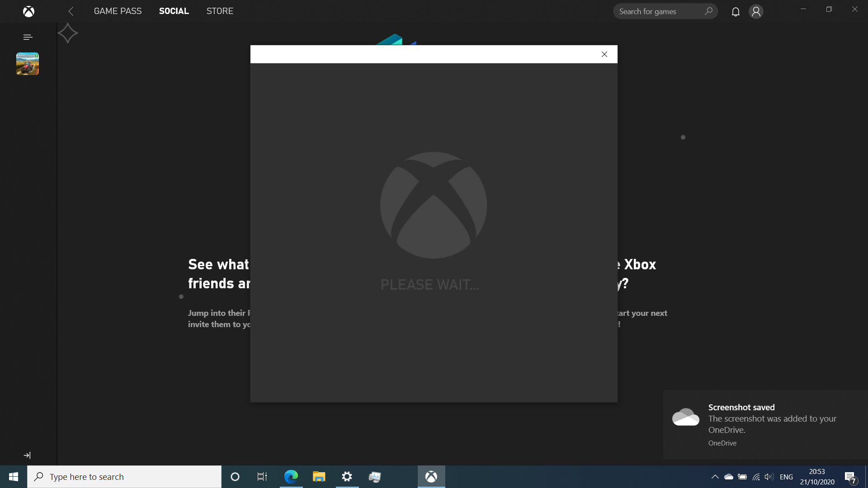Go back using the header back arrow
868x488 pixels.
(71, 11)
